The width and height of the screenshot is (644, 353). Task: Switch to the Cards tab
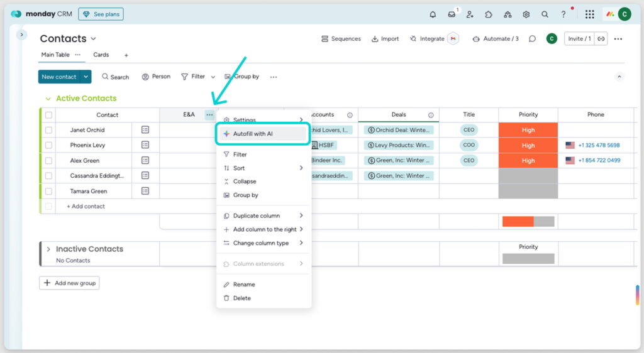pos(101,55)
